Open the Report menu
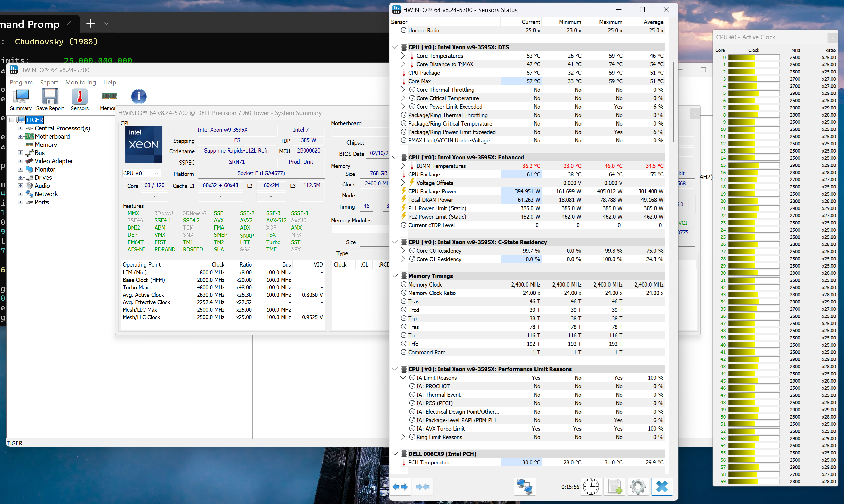844x504 pixels. (x=49, y=82)
